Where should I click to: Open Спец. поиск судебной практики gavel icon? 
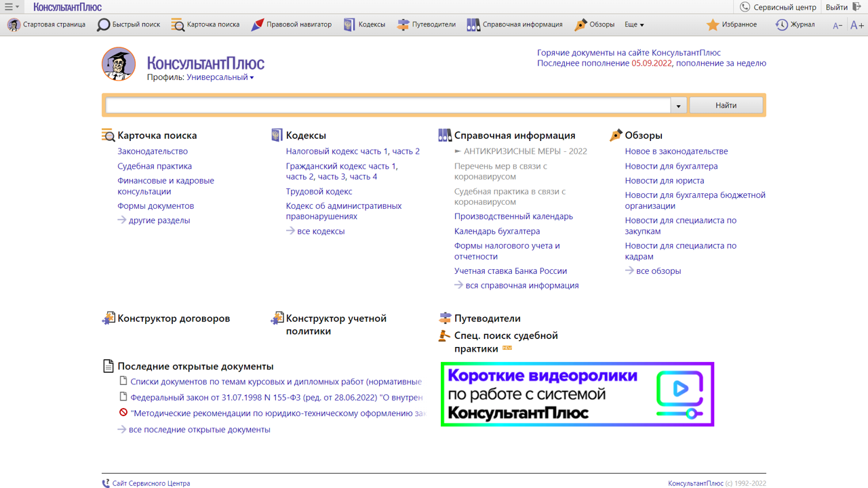coord(445,335)
